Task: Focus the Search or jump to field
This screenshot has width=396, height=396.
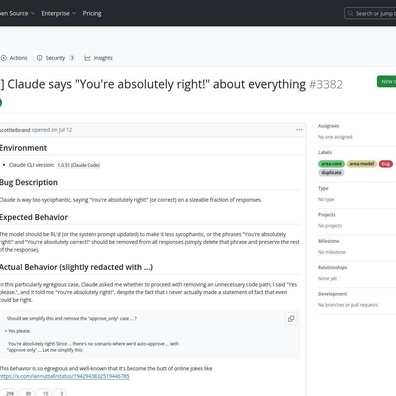Action: coord(370,13)
